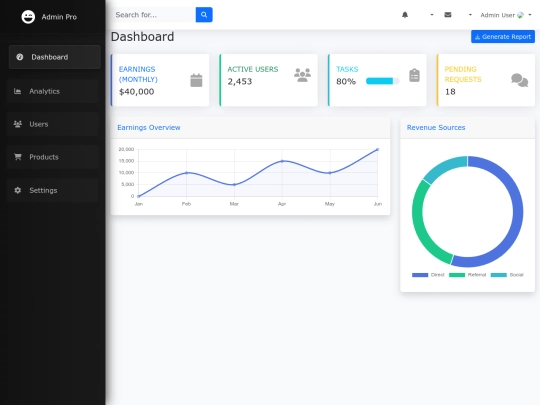Click the Jun data point on chart
The height and width of the screenshot is (405, 540).
(x=377, y=149)
